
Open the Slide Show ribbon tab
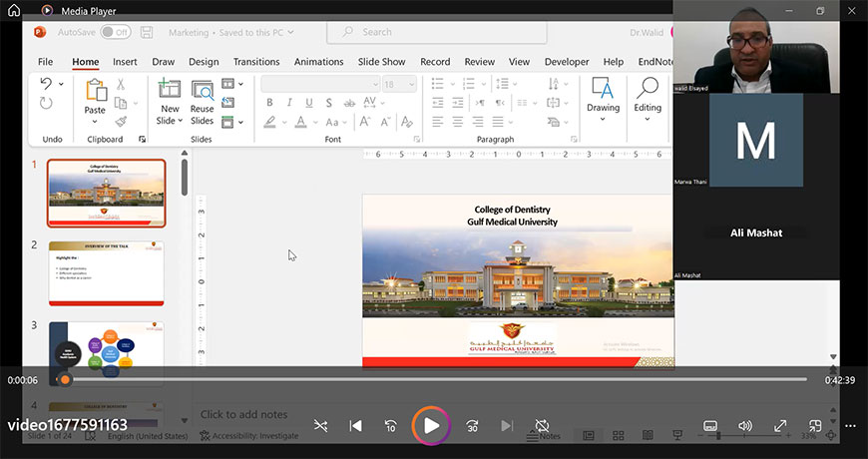click(381, 62)
